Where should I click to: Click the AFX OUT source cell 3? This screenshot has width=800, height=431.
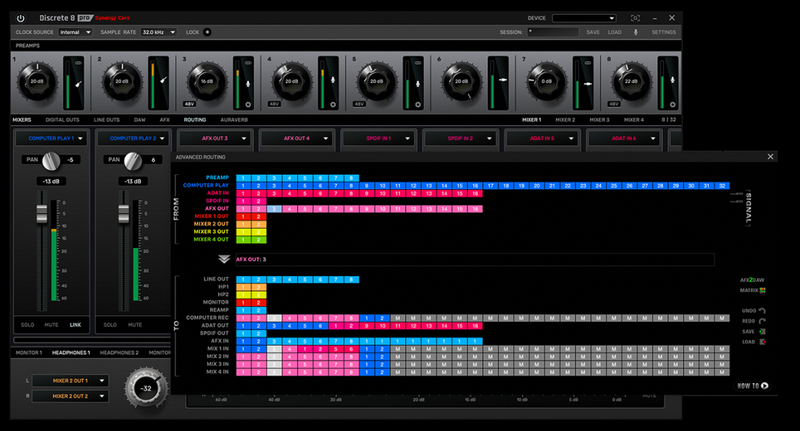point(274,209)
